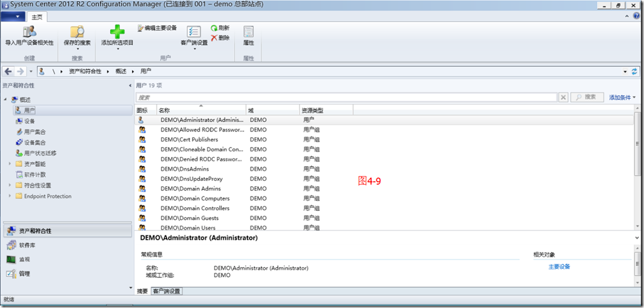The height and width of the screenshot is (308, 644).
Task: Sort by Icon (图标) column header
Action: point(146,110)
